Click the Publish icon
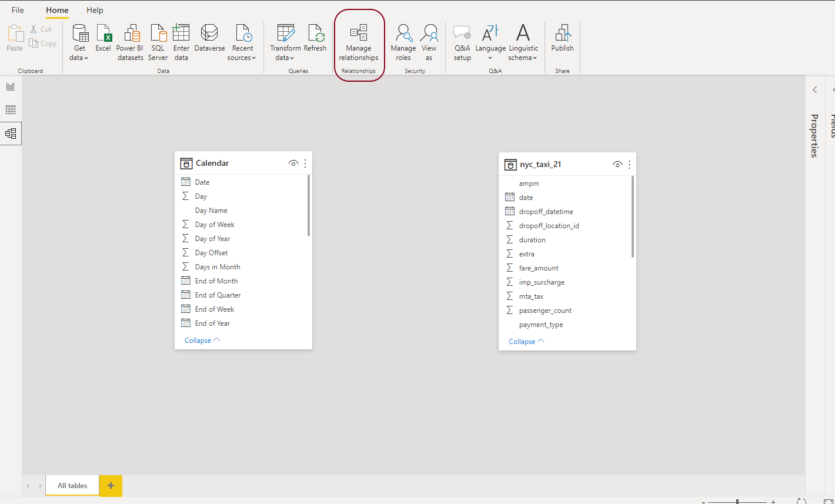The width and height of the screenshot is (835, 504). coord(562,38)
